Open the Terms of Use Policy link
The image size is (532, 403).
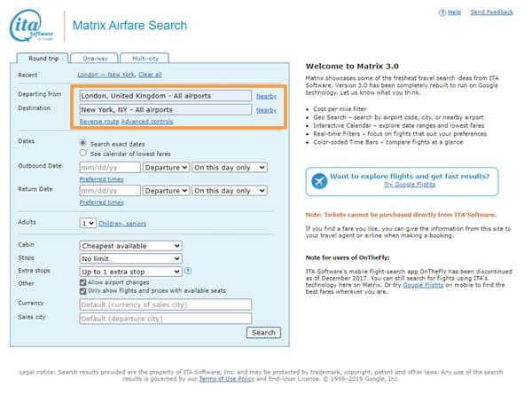pyautogui.click(x=226, y=379)
